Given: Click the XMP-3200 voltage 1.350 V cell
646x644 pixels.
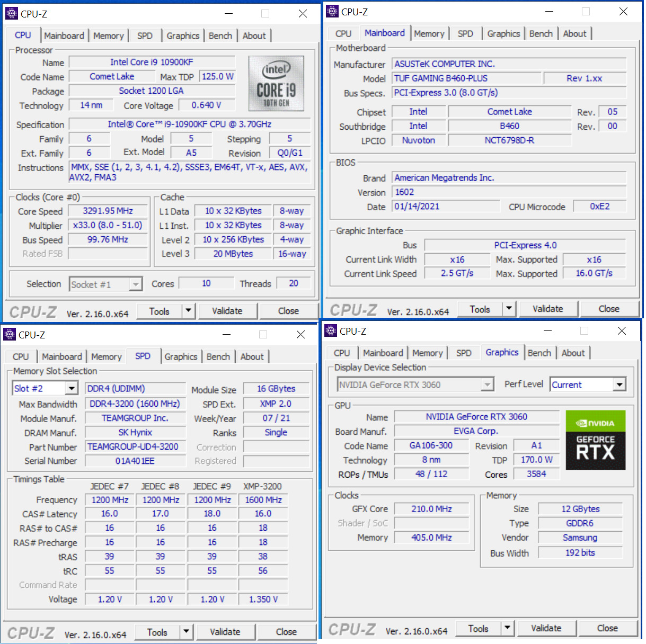Looking at the screenshot, I should 263,599.
